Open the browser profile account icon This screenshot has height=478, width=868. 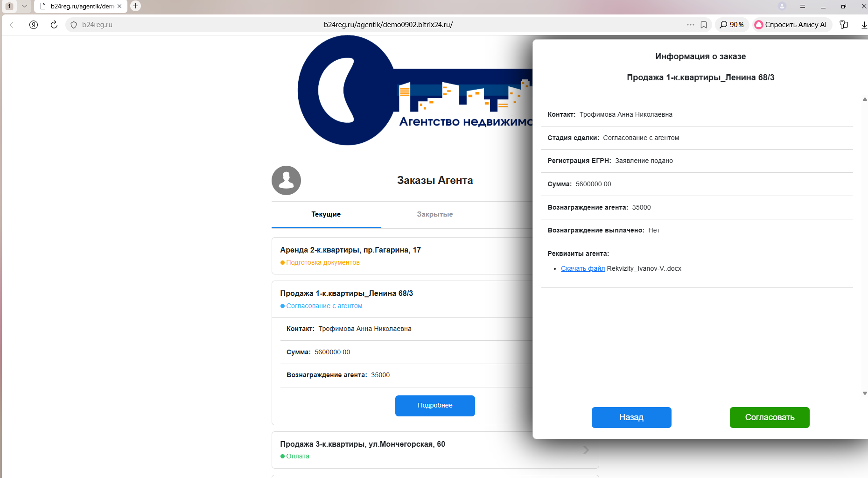click(x=783, y=6)
